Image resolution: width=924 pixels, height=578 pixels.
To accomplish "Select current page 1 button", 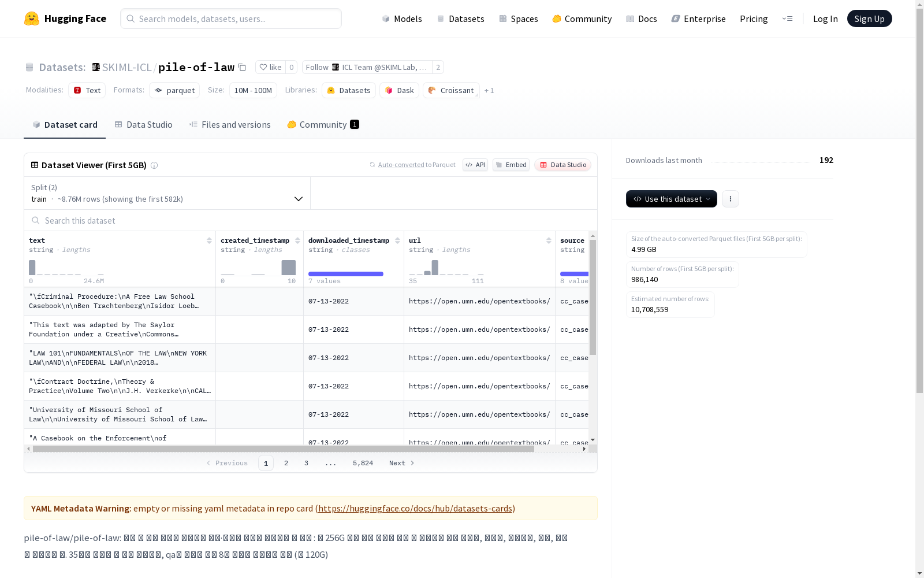I will 266,463.
